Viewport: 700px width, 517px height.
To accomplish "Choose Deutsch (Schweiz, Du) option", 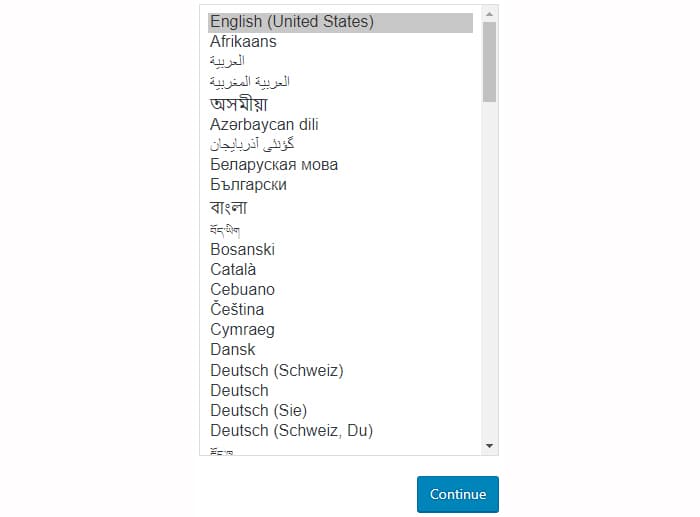I will click(340, 431).
